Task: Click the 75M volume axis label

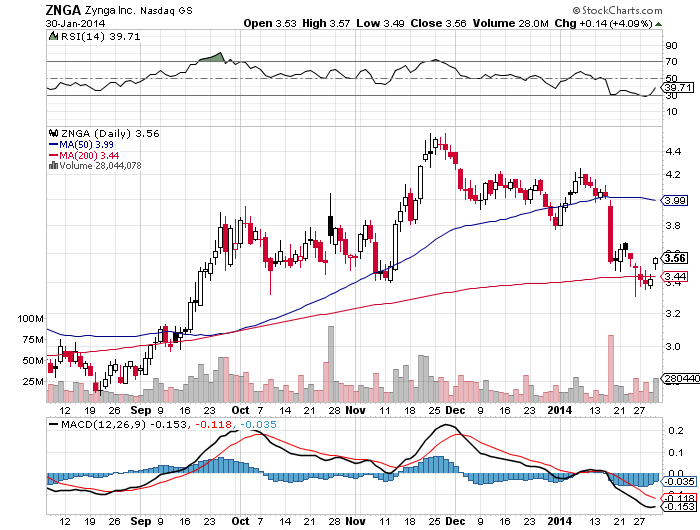Action: click(x=33, y=340)
